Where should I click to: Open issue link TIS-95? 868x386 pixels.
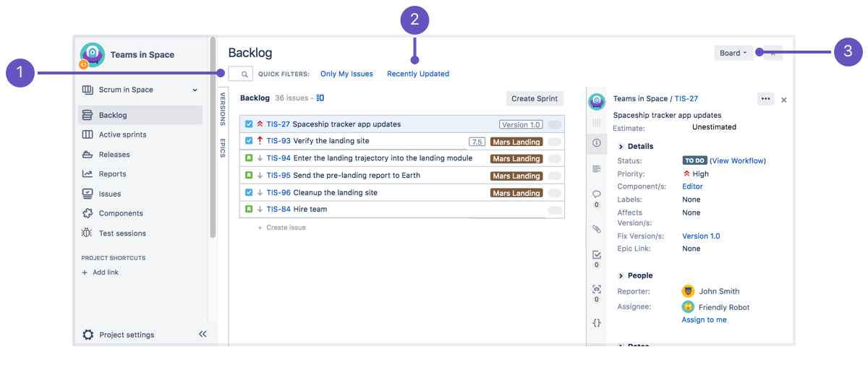(x=278, y=175)
